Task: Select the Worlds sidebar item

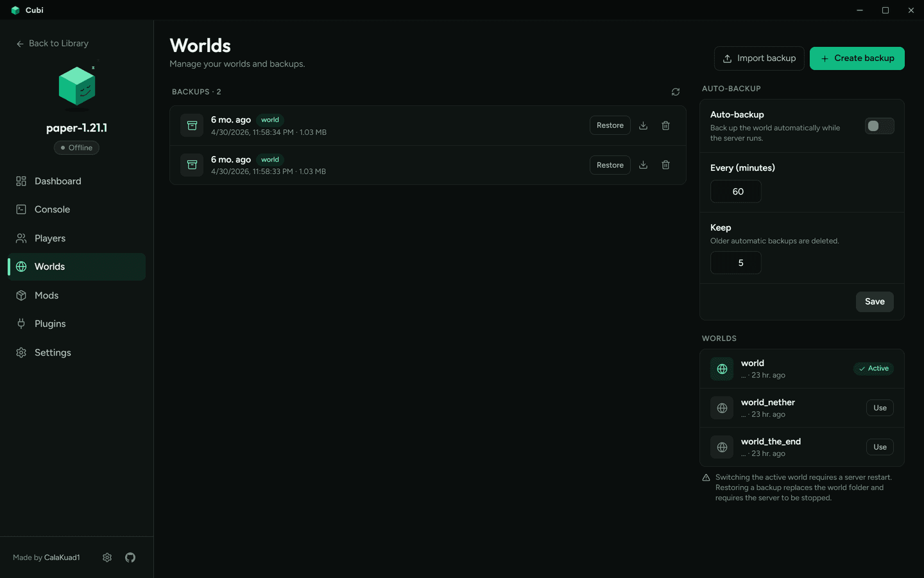Action: [77, 267]
